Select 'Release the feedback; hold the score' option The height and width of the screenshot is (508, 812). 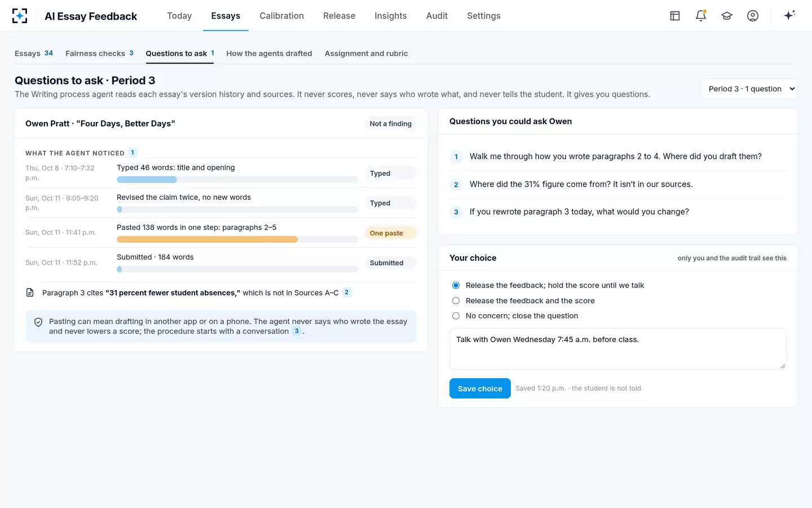click(456, 286)
